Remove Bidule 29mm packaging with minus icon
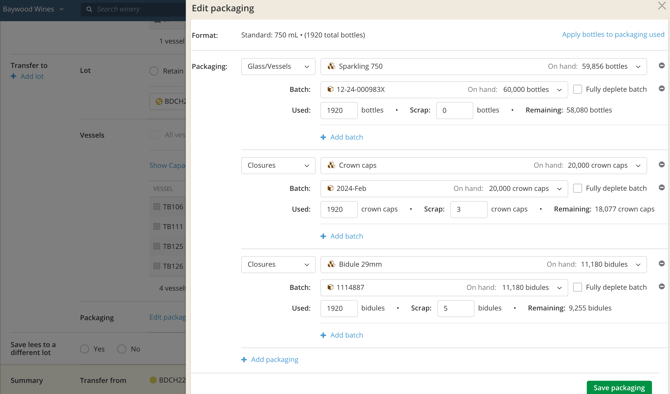Screen dimensions: 670x394 pyautogui.click(x=661, y=264)
